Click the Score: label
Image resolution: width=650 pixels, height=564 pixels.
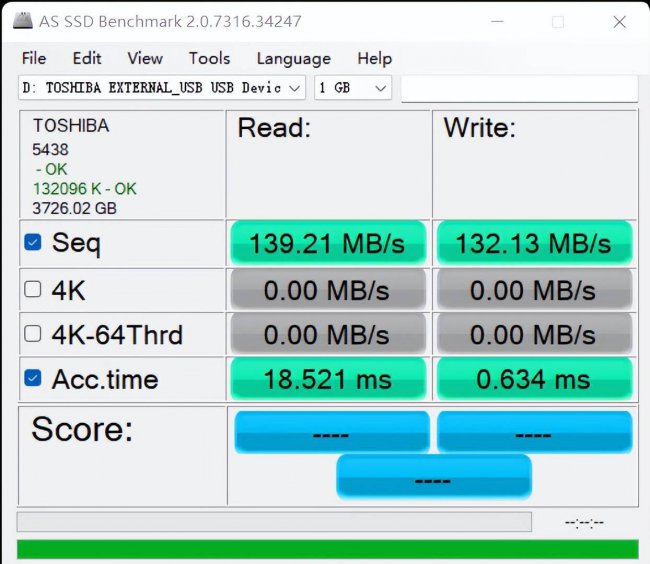tap(82, 429)
